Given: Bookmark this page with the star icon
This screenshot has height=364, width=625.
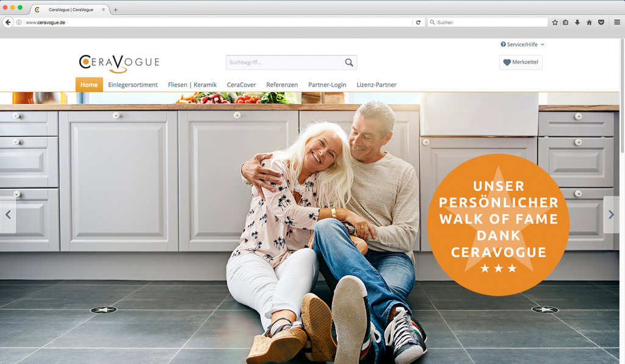Looking at the screenshot, I should click(x=555, y=23).
